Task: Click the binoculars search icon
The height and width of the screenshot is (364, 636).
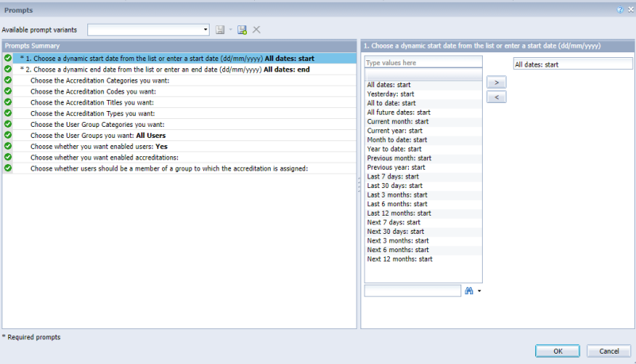Action: (469, 291)
